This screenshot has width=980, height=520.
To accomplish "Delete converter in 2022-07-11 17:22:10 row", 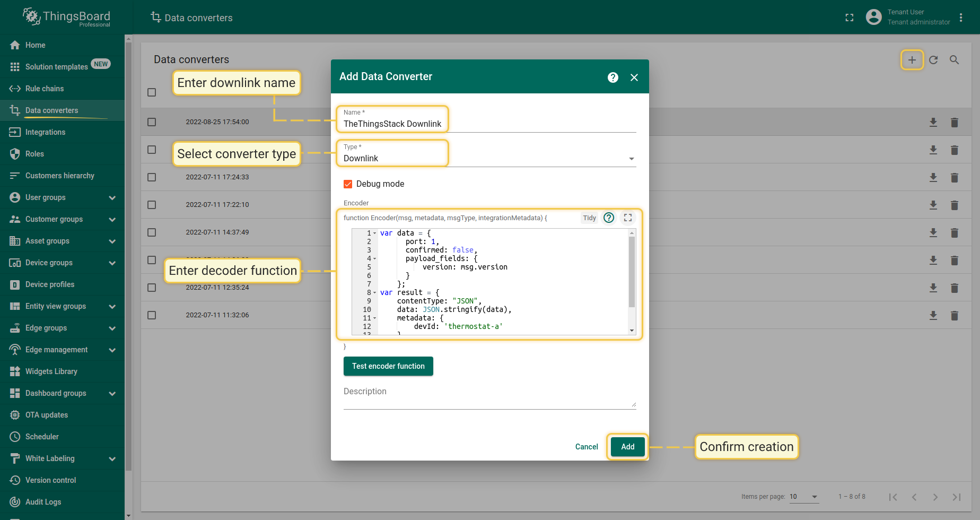I will pos(955,205).
